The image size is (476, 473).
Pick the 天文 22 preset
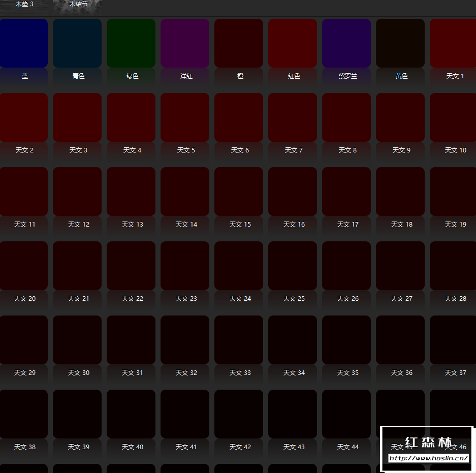[131, 266]
